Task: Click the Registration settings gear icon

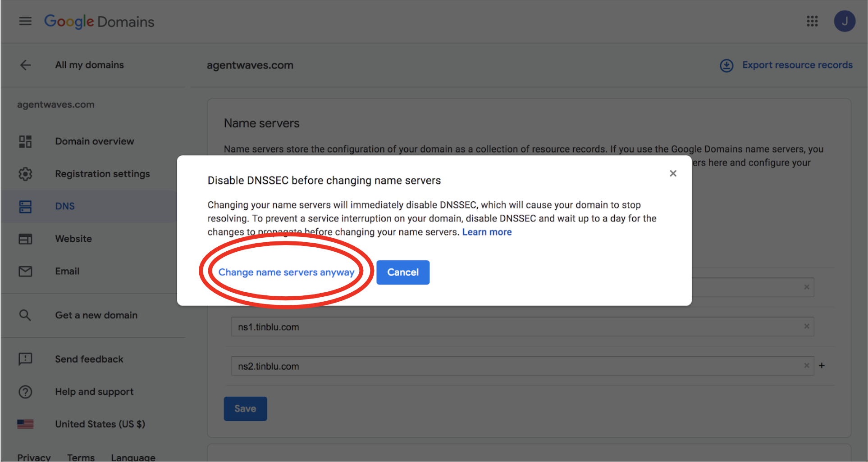Action: (25, 174)
